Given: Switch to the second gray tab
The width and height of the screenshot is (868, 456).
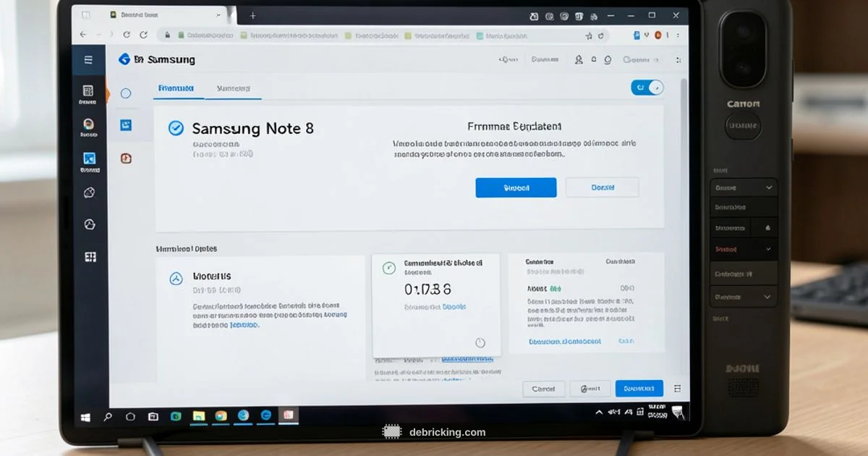Looking at the screenshot, I should (x=233, y=88).
